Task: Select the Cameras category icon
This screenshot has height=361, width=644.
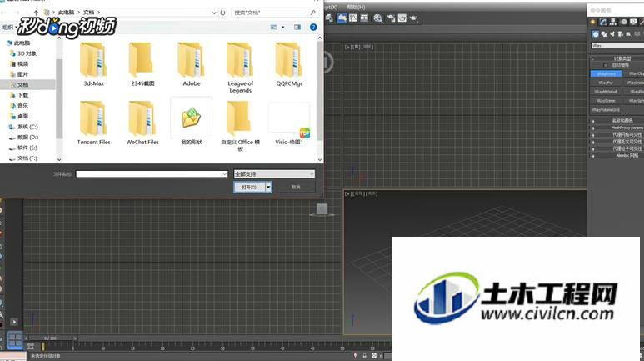Action: 620,33
